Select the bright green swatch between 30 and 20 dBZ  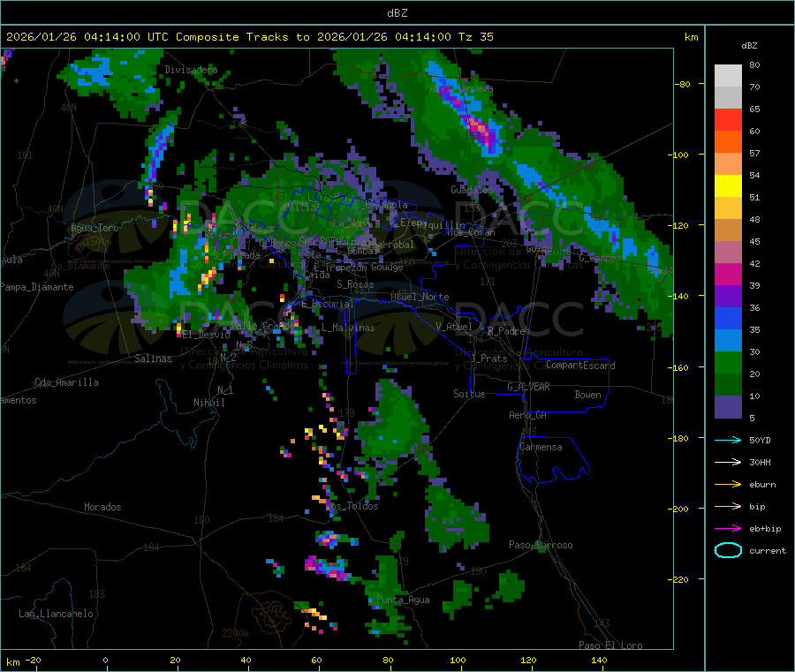click(728, 363)
